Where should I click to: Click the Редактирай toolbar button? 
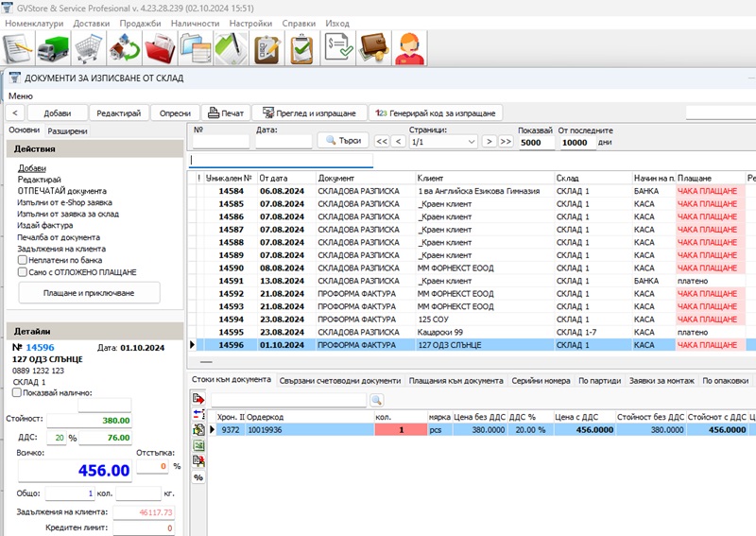119,112
